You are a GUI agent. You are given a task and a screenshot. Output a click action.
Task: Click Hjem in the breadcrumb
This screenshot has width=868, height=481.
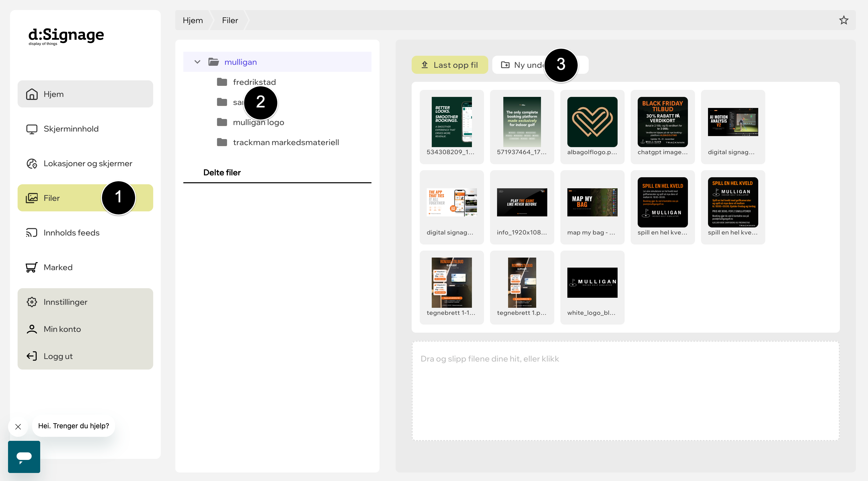pos(193,20)
